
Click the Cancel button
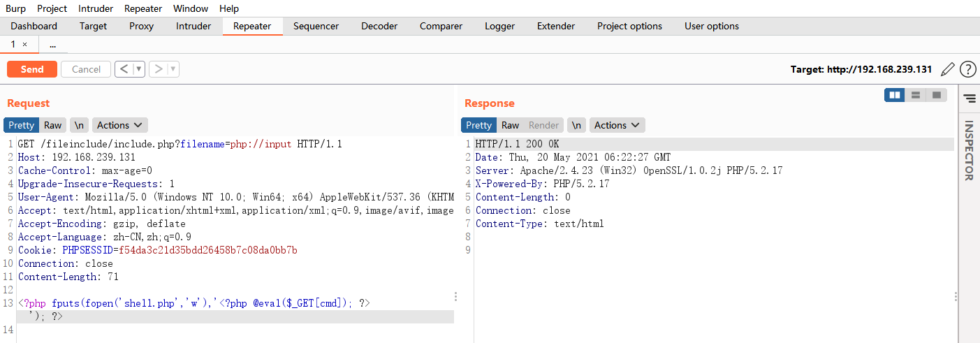(x=86, y=69)
